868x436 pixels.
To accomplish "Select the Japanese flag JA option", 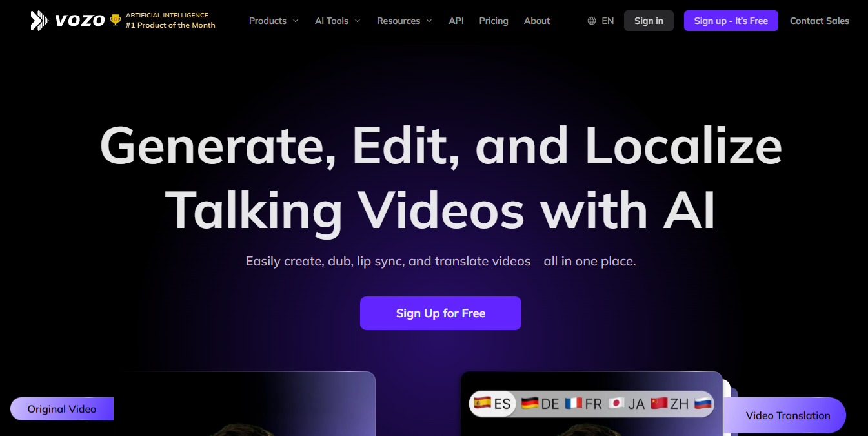I will (x=626, y=404).
